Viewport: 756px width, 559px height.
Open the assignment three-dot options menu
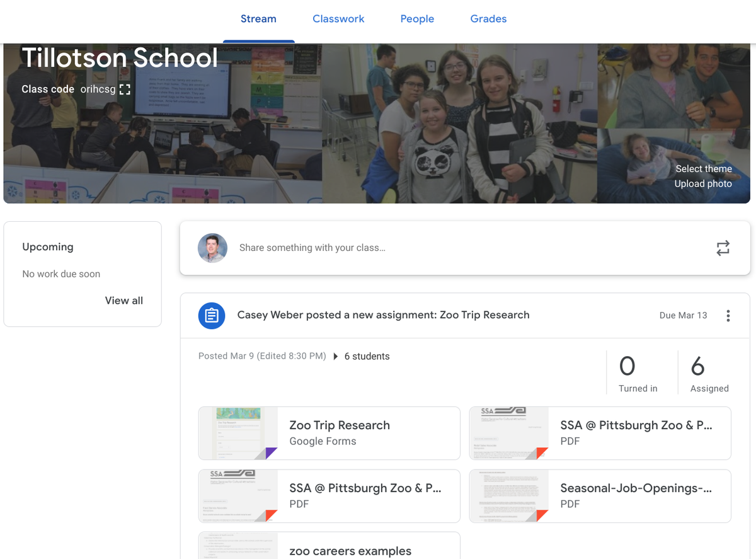pyautogui.click(x=728, y=316)
